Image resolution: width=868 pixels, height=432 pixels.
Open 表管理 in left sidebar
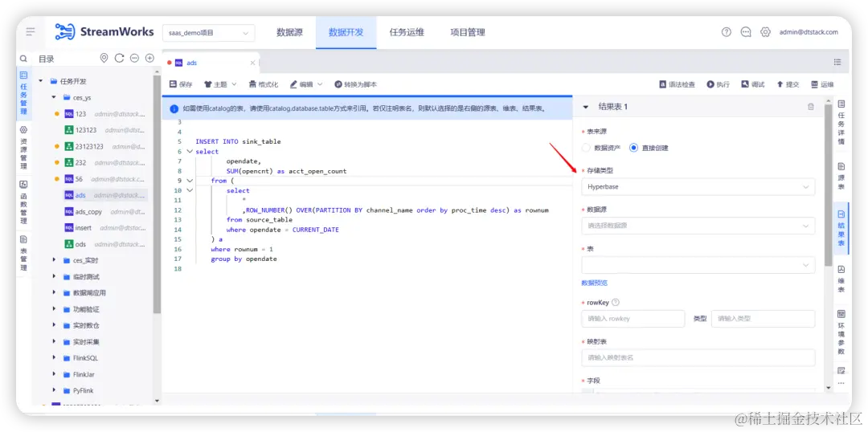click(23, 253)
